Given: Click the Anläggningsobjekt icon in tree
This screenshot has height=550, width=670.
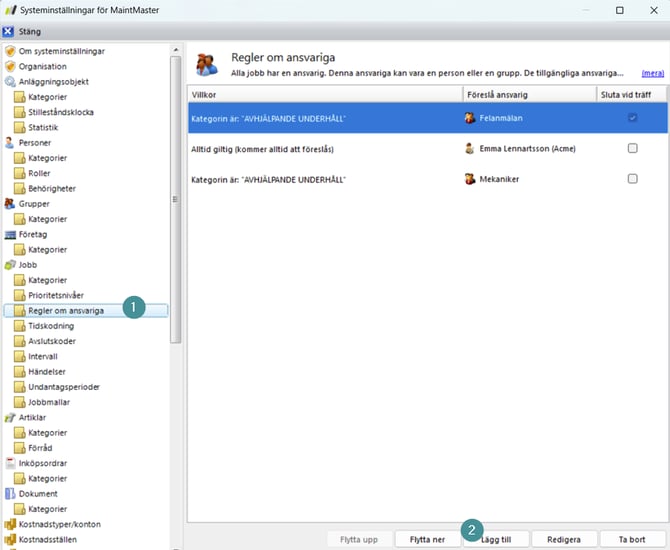Looking at the screenshot, I should point(10,82).
